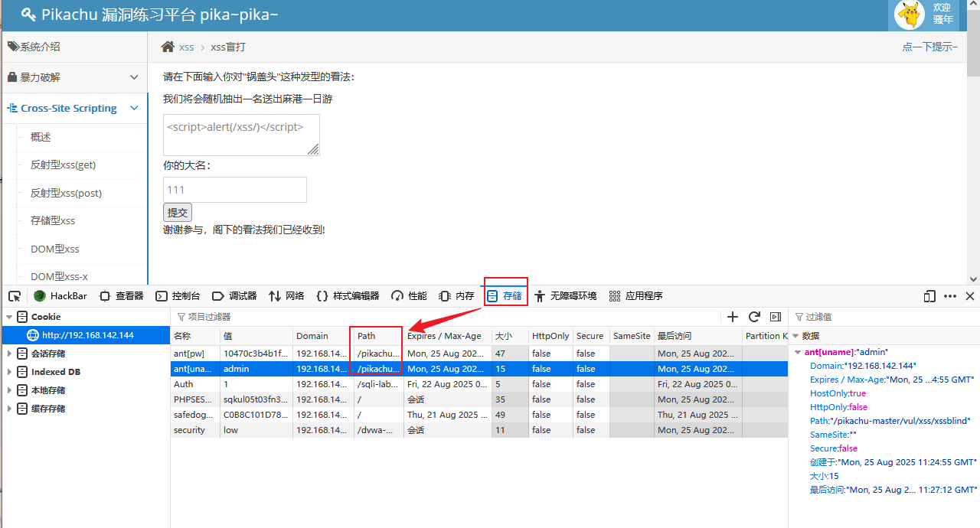
Task: Open the DOM型xss-x submenu item
Action: coord(59,276)
